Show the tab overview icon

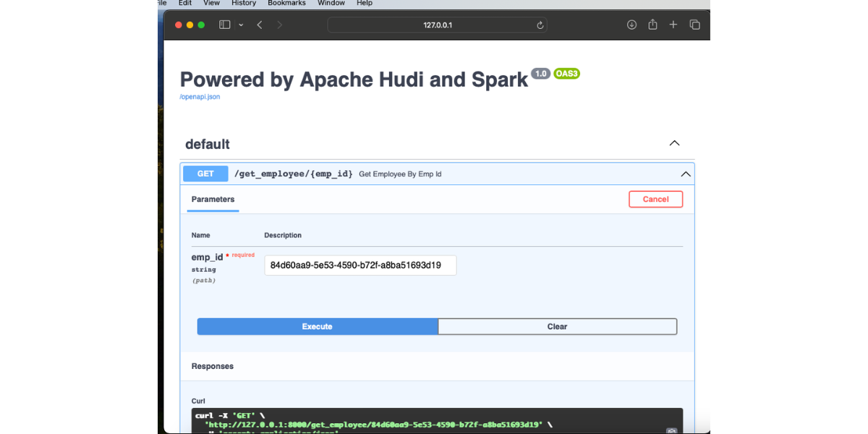coord(694,25)
